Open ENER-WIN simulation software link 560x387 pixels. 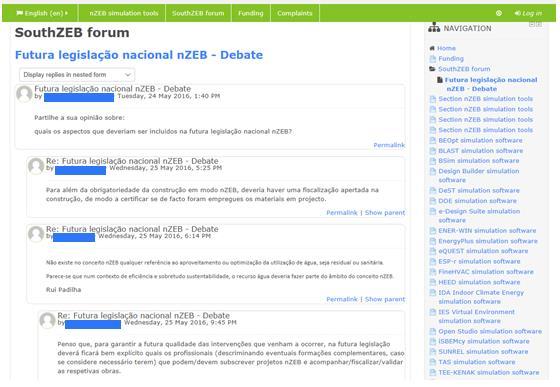click(x=487, y=231)
